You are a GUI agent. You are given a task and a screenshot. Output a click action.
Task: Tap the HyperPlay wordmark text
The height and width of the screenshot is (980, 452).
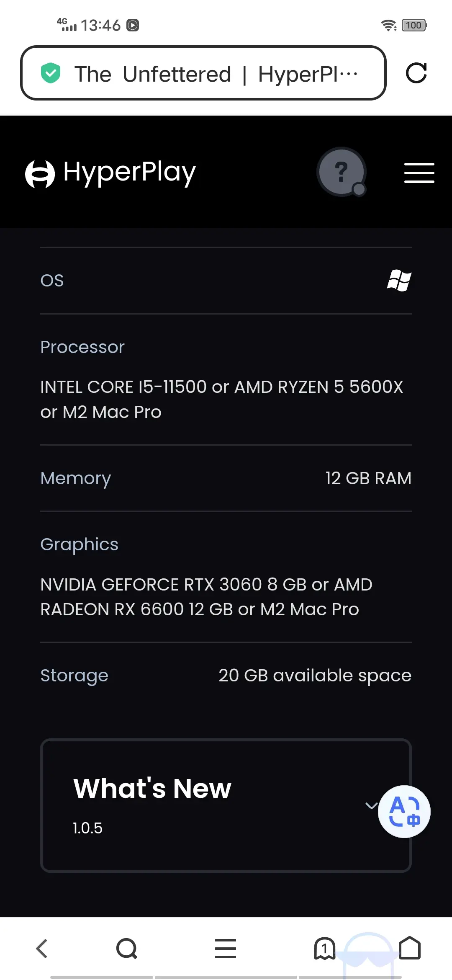coord(130,173)
